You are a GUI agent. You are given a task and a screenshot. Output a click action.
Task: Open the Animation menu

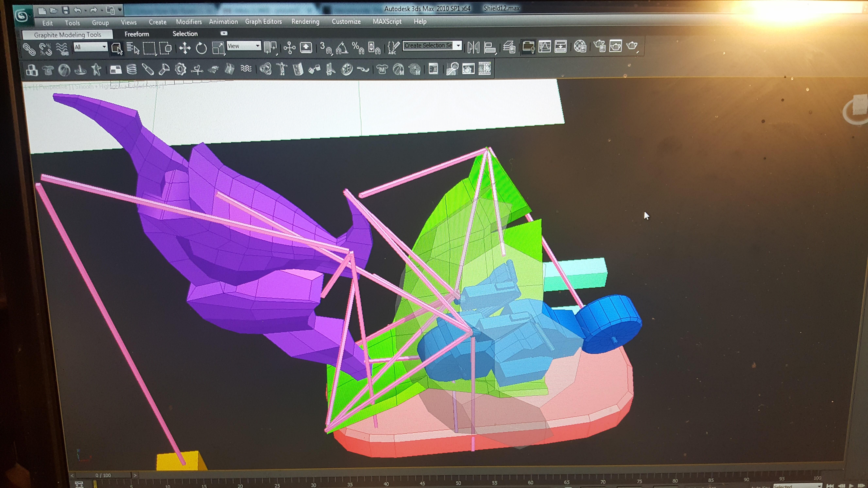223,22
